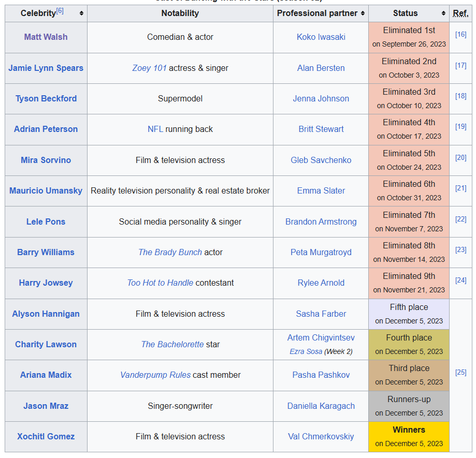Open Gleb Savchenko link
476x458 pixels.
[x=321, y=160]
